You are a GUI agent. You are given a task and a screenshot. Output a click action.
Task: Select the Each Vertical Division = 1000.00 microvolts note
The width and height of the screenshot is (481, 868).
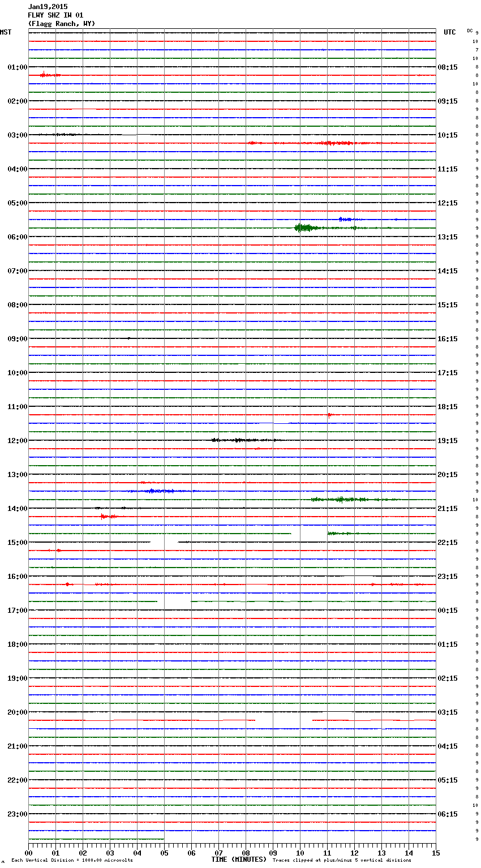coord(72,861)
